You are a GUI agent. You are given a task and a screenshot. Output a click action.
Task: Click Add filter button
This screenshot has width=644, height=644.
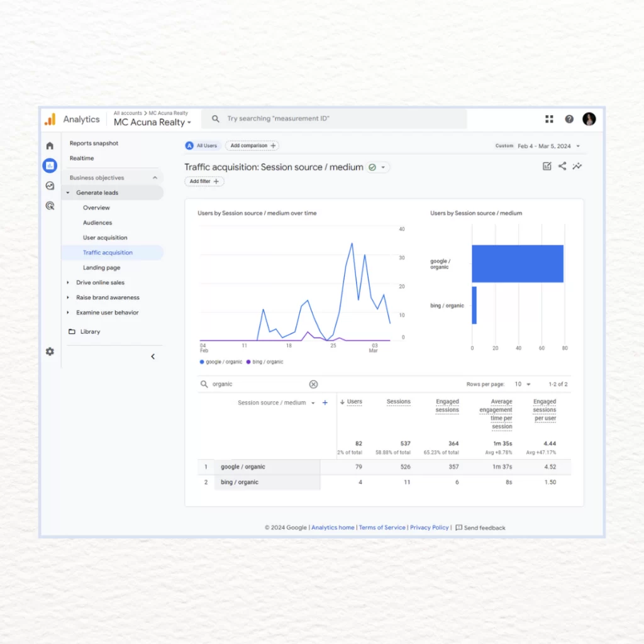(204, 181)
